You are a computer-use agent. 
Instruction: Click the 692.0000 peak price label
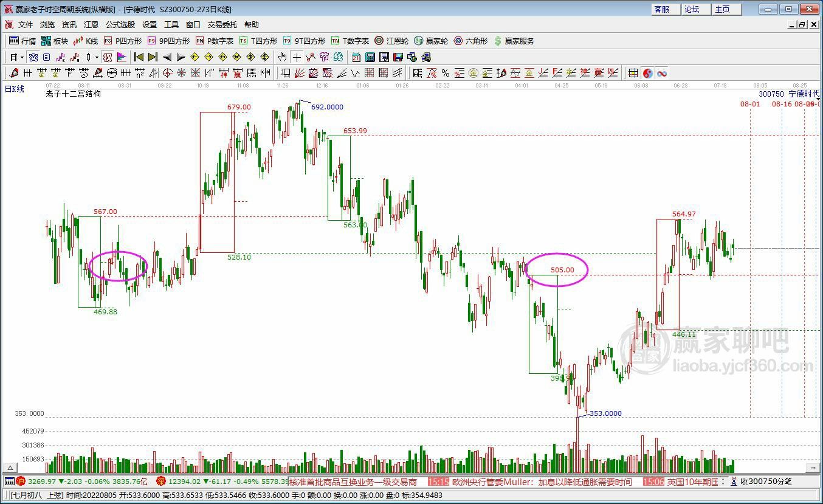tap(327, 107)
